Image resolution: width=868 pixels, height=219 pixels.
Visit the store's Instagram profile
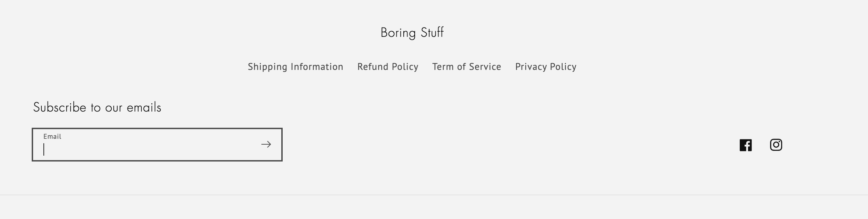(776, 145)
